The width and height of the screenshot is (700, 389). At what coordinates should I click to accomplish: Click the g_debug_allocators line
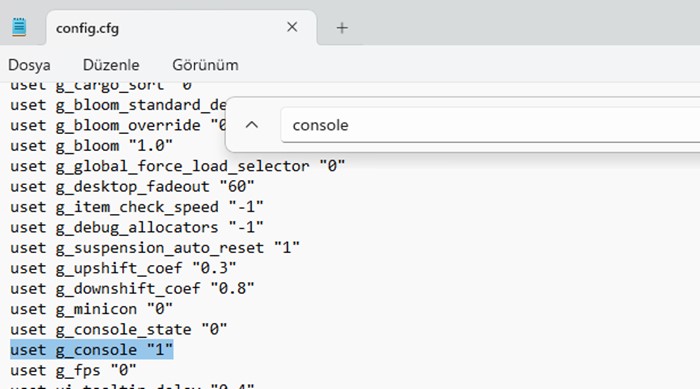(137, 227)
